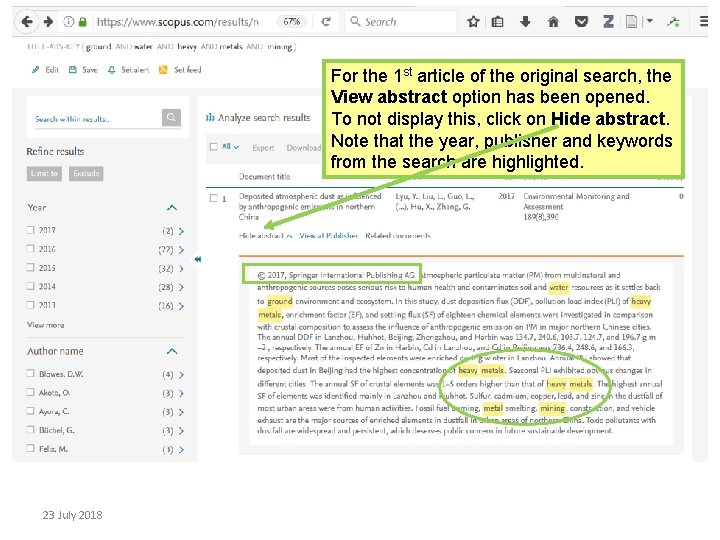Click the Exclude button

[x=86, y=174]
